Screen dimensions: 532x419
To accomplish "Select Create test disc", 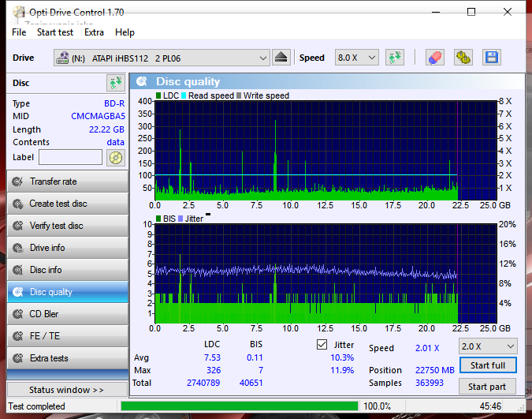I will [x=68, y=204].
